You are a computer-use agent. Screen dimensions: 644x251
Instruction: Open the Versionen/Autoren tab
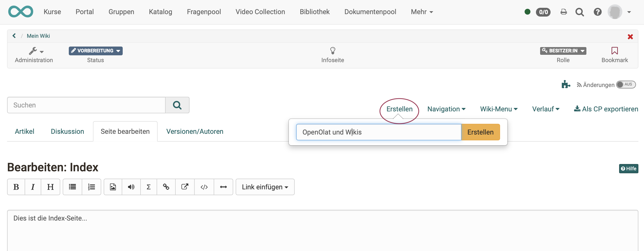click(x=194, y=131)
